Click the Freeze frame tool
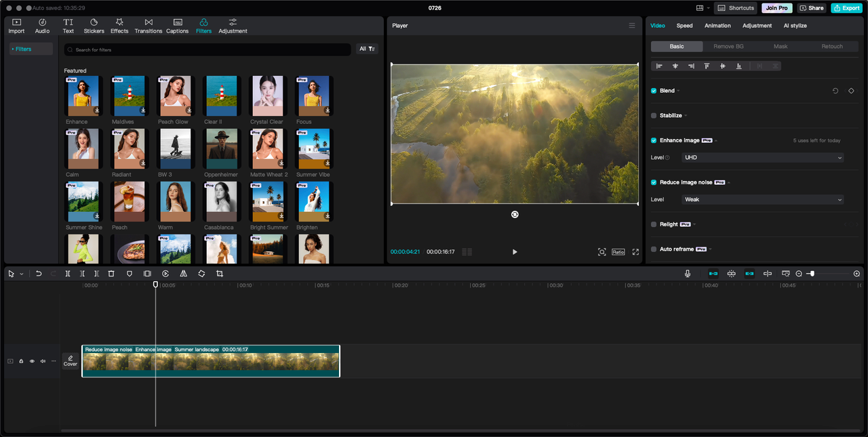This screenshot has width=868, height=437. coord(147,274)
